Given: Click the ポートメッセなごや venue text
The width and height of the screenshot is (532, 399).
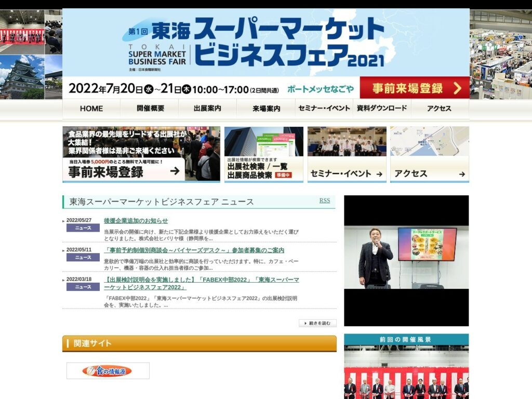Looking at the screenshot, I should (320, 89).
